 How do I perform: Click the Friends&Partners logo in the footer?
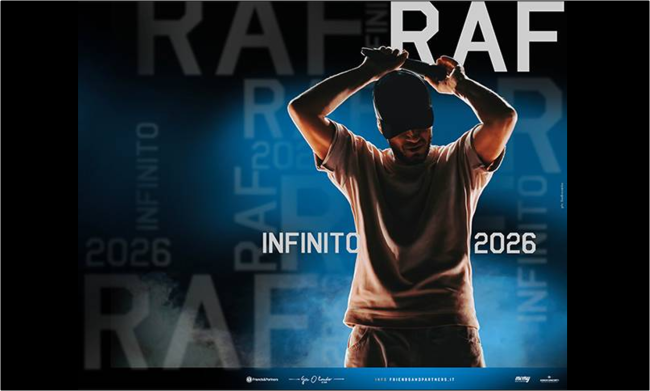[x=262, y=379]
